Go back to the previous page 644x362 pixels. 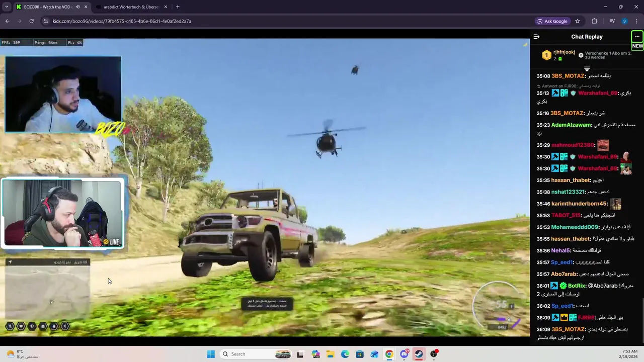point(8,21)
